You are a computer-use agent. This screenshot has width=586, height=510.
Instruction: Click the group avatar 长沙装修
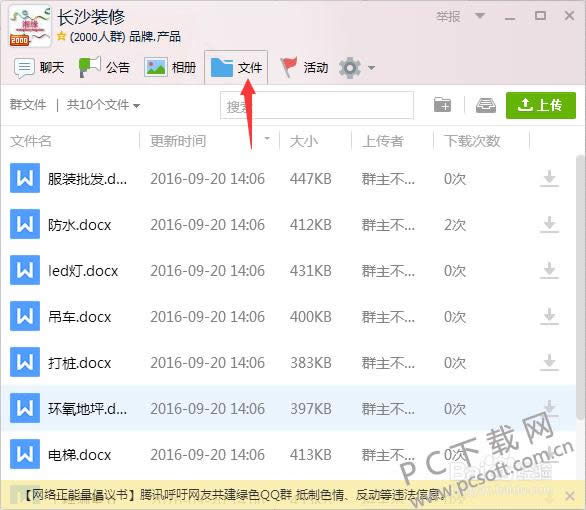[x=30, y=26]
